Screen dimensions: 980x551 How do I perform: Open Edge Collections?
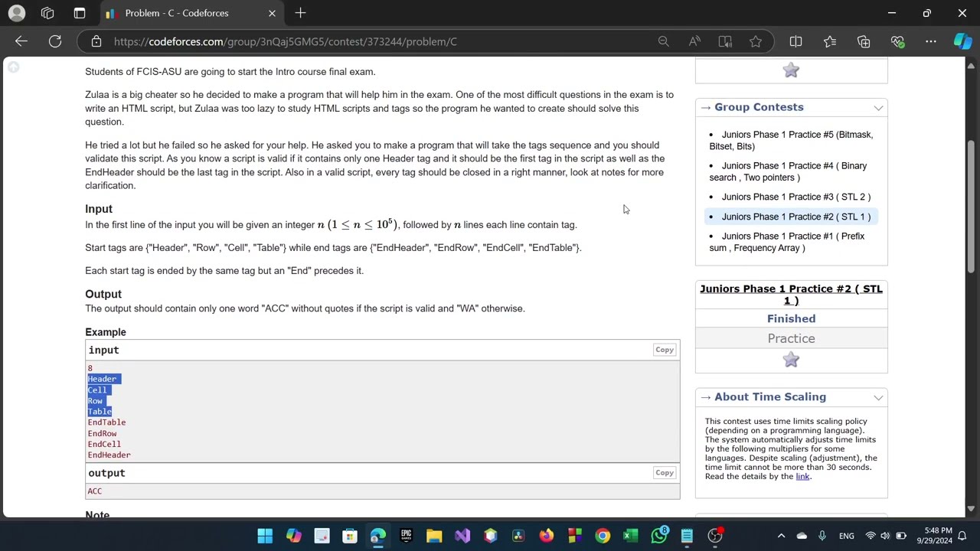click(x=864, y=41)
